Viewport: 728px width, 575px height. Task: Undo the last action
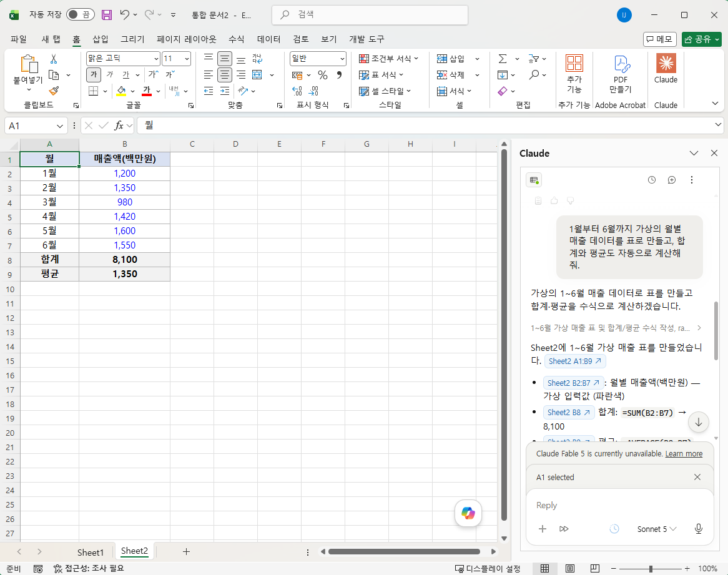(124, 15)
